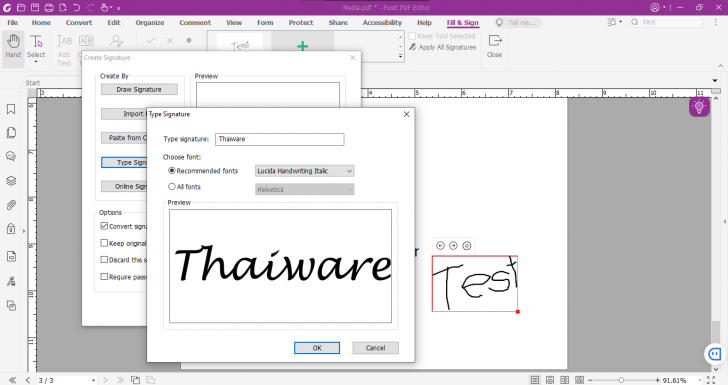Open the Fill & Sign tab
The width and height of the screenshot is (728, 385).
click(462, 22)
